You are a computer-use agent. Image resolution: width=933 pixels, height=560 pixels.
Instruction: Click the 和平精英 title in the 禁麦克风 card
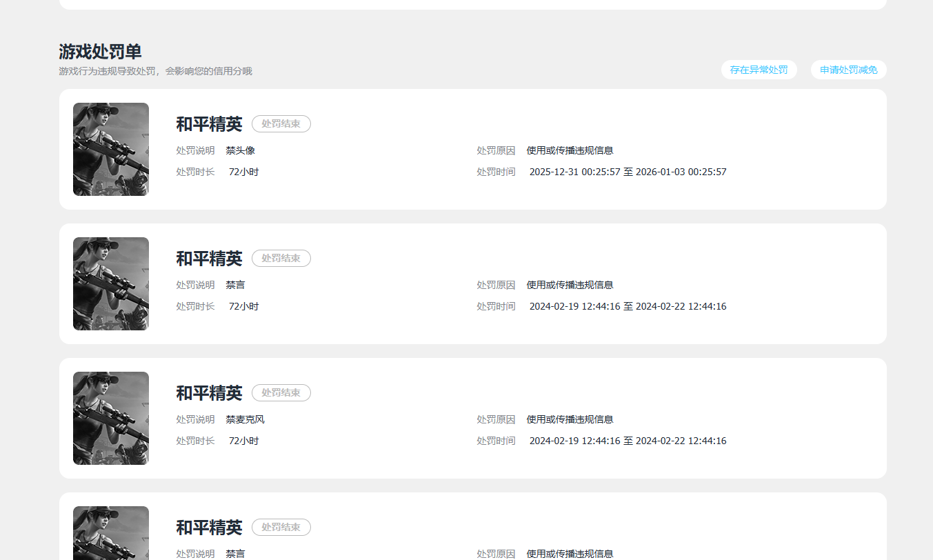pos(209,393)
